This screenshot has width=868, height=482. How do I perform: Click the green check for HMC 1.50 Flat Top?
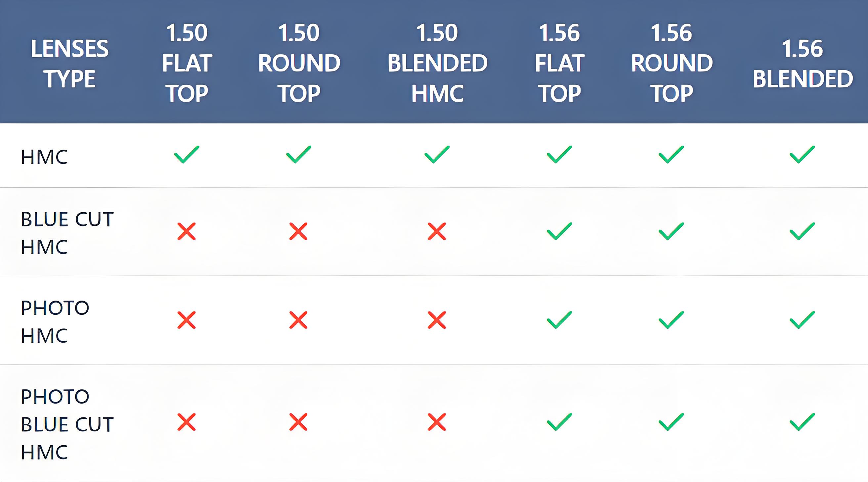[187, 155]
